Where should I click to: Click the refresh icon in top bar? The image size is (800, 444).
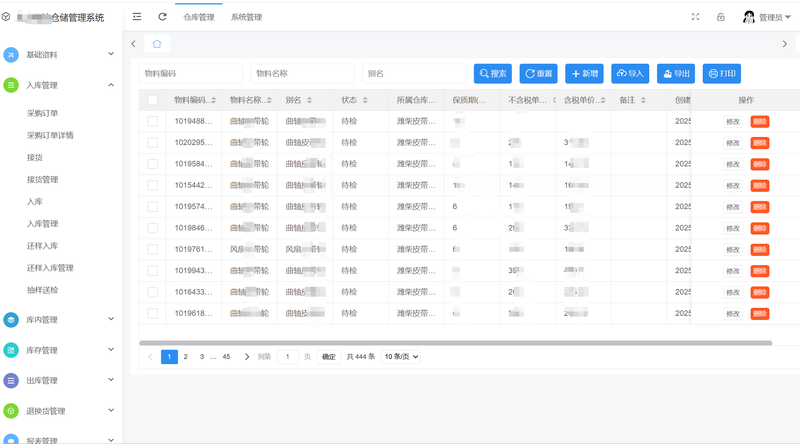click(x=162, y=17)
